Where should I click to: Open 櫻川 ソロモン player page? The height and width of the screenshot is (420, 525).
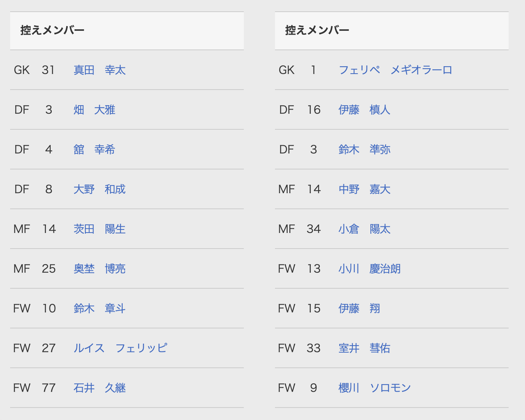point(375,388)
